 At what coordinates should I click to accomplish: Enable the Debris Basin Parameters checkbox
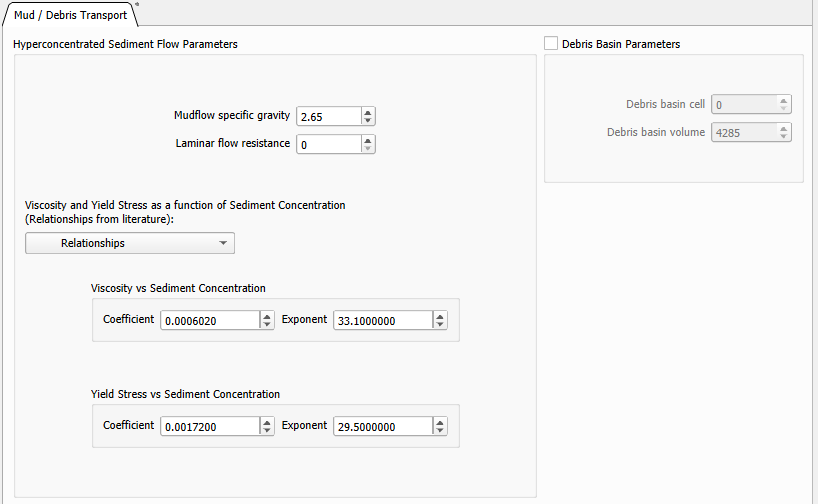[x=551, y=44]
